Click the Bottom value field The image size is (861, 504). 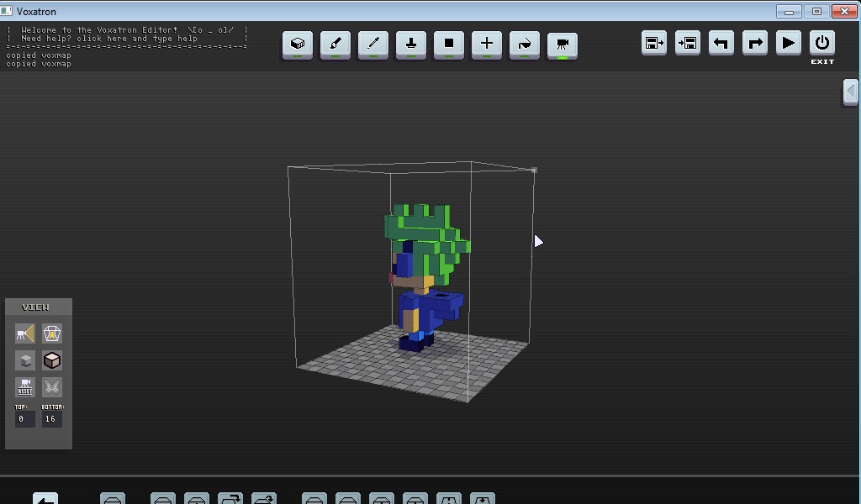(52, 419)
